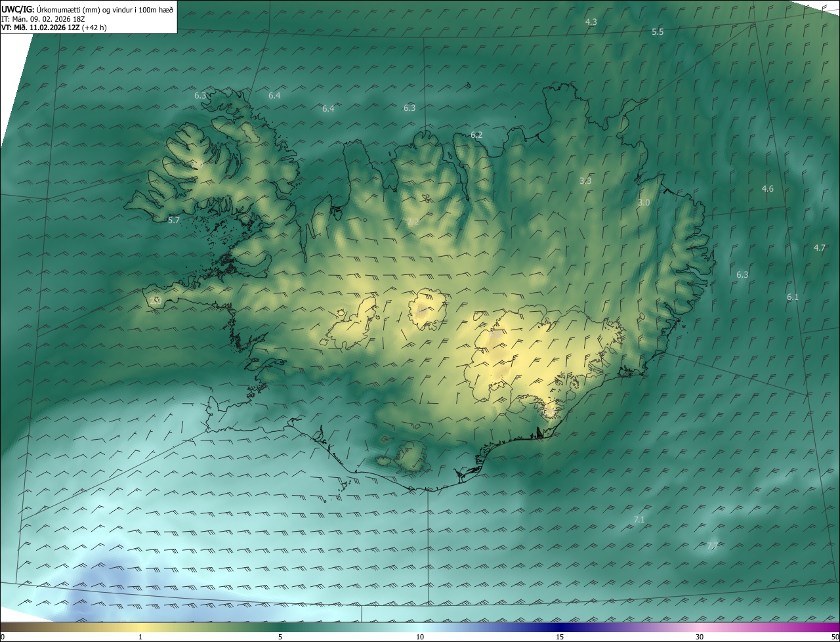The image size is (840, 642).
Task: Click the 'VT: Mið. 11.02.2026 12Z (+42 h)' line
Action: click(x=54, y=28)
